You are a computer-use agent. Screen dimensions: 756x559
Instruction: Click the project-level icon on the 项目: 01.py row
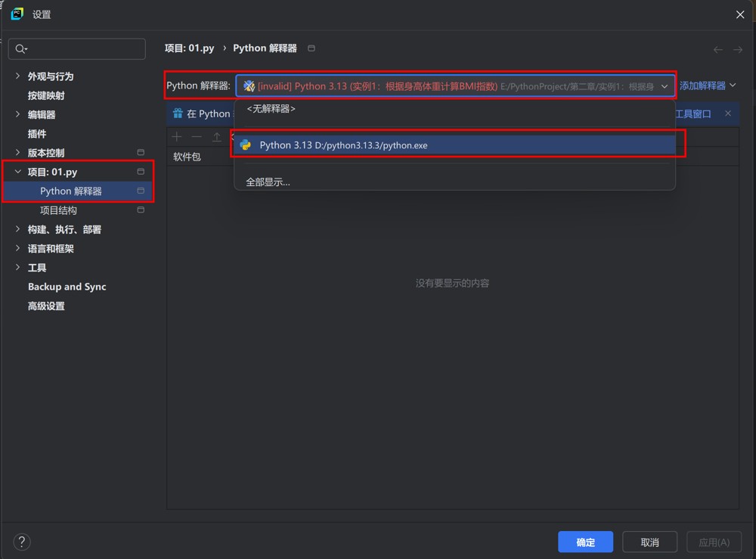(141, 172)
